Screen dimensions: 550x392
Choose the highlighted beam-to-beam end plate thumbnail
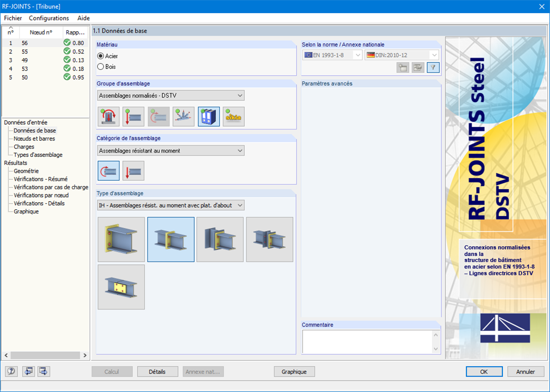coord(171,240)
